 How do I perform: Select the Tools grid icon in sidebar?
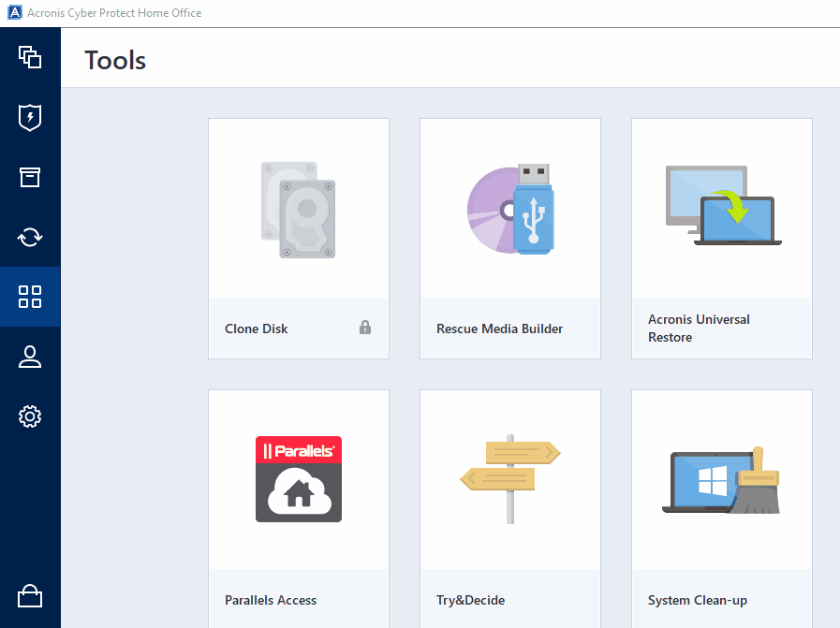click(x=30, y=297)
